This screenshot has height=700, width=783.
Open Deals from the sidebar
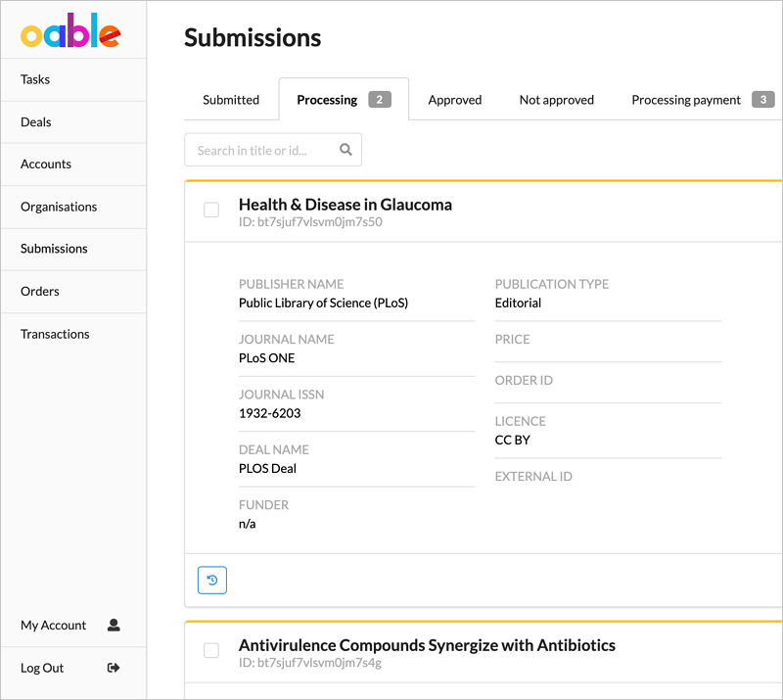tap(36, 122)
